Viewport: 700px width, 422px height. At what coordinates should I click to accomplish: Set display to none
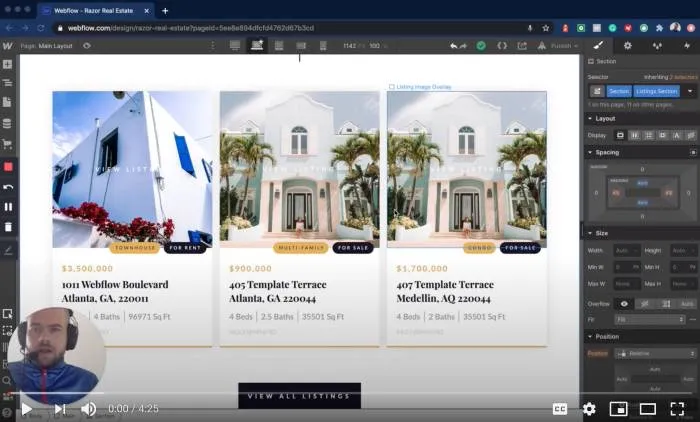[x=691, y=135]
